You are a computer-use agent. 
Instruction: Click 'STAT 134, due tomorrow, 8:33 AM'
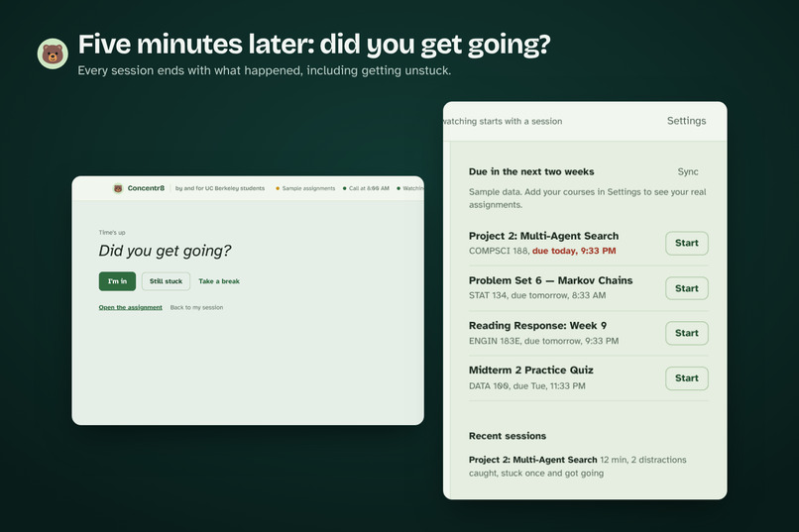(537, 295)
